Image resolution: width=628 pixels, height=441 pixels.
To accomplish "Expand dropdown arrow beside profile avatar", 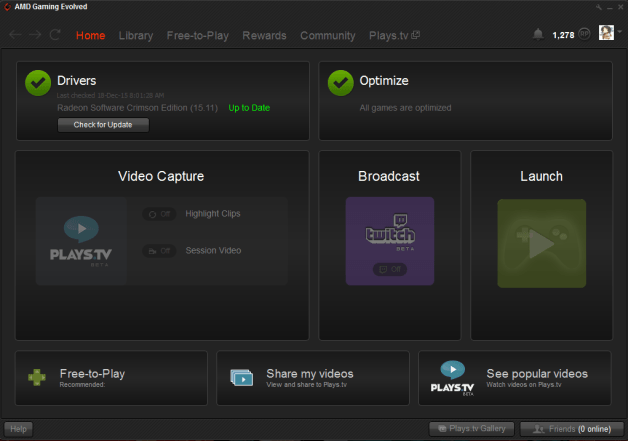I will pyautogui.click(x=619, y=35).
